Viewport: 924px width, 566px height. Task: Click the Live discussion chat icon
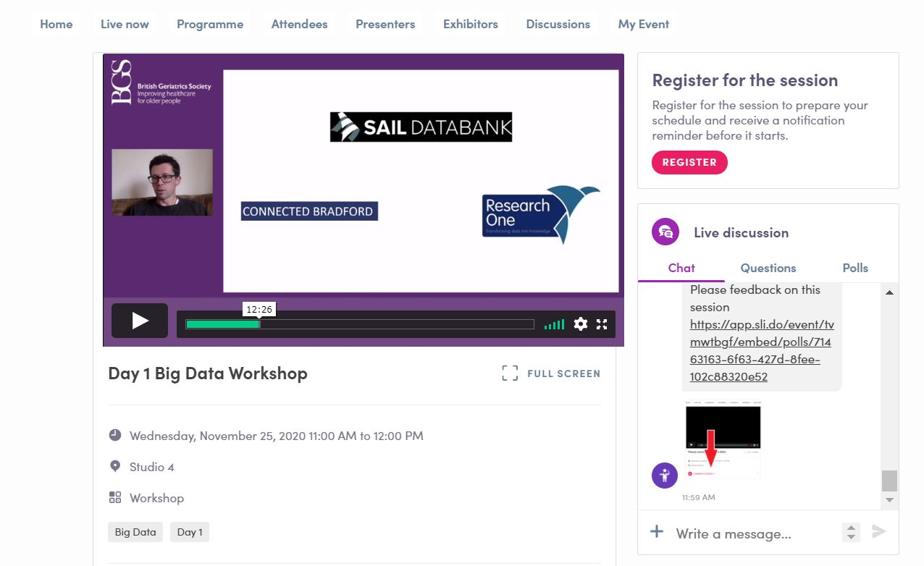pos(665,232)
